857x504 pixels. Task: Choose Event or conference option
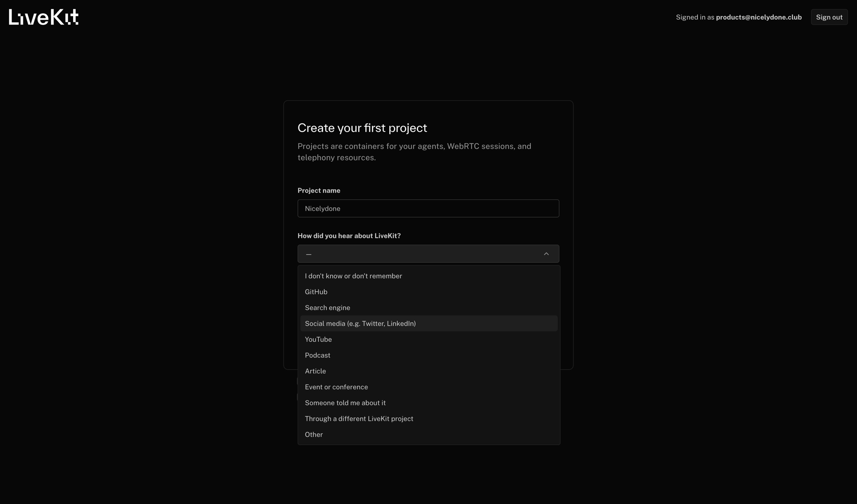click(x=337, y=387)
